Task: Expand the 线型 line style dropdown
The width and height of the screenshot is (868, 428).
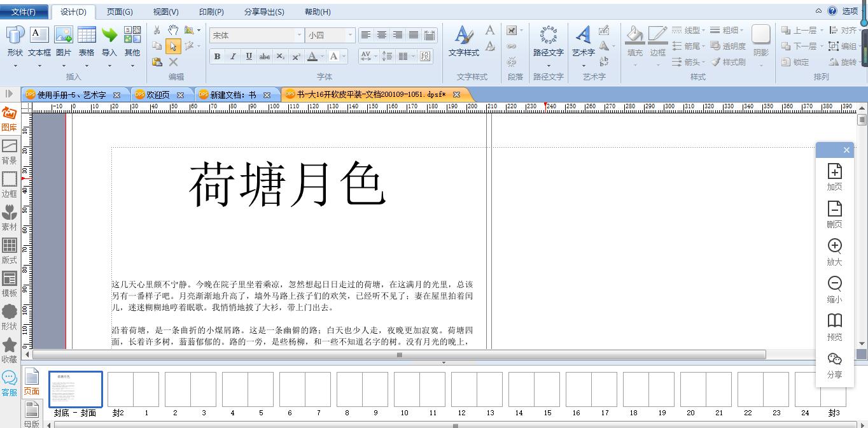Action: pyautogui.click(x=689, y=30)
